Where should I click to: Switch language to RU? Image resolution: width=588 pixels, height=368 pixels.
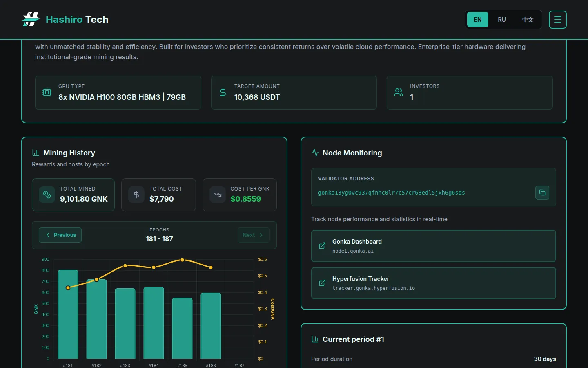502,20
